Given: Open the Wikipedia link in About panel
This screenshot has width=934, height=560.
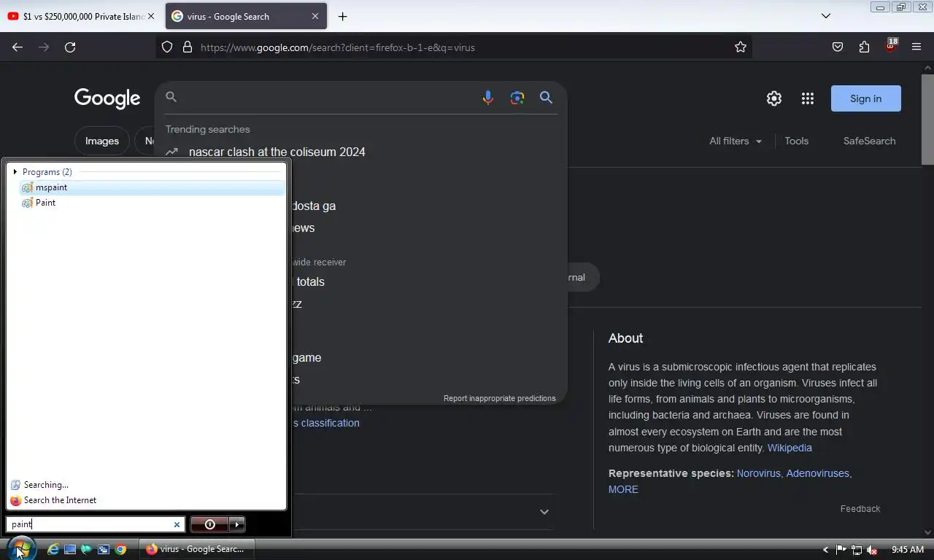Looking at the screenshot, I should click(x=790, y=448).
